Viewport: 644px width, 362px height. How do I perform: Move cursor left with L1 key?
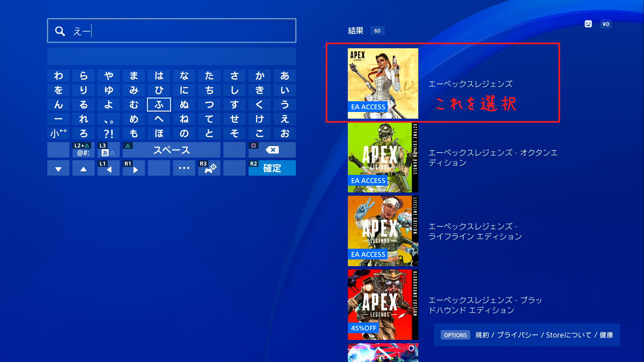[109, 168]
